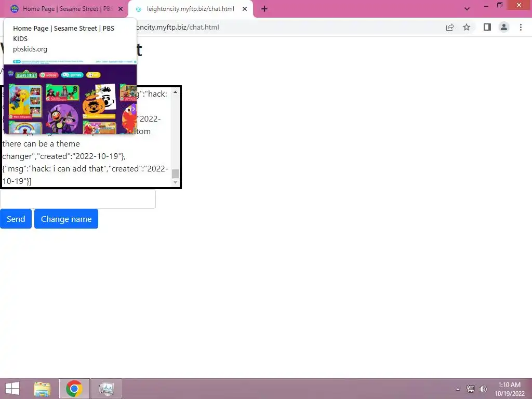Click the Chrome taskbar icon
This screenshot has height=399, width=532.
tap(74, 389)
